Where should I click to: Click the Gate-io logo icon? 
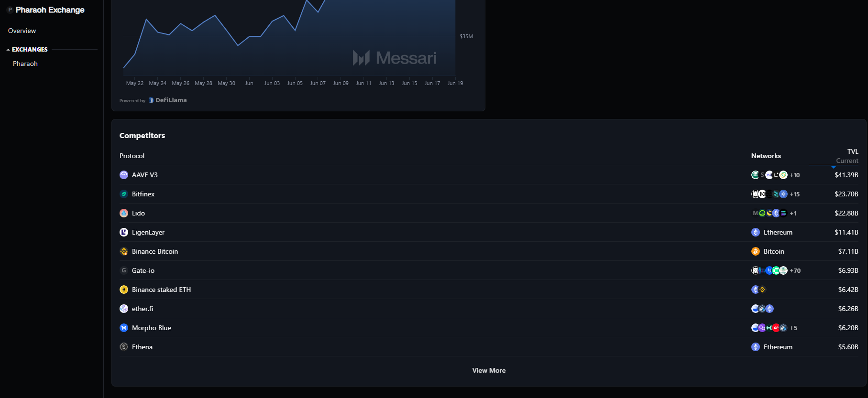(x=124, y=270)
